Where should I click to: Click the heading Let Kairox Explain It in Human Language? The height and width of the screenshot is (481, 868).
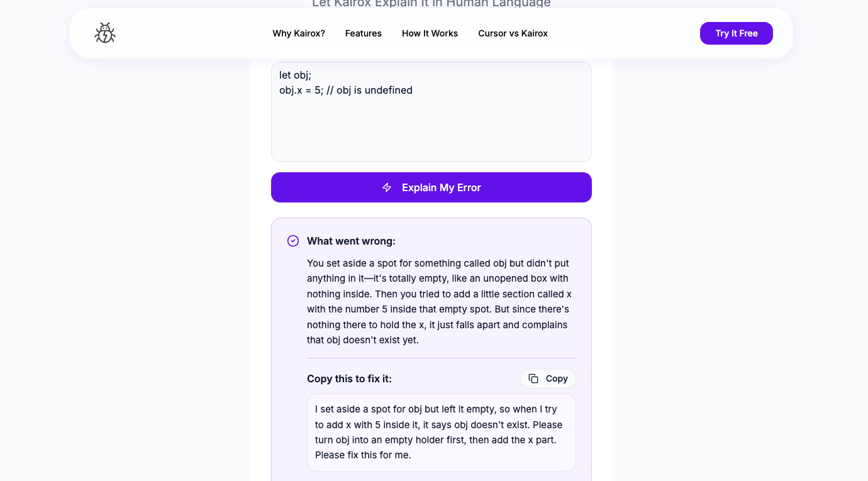click(x=430, y=3)
